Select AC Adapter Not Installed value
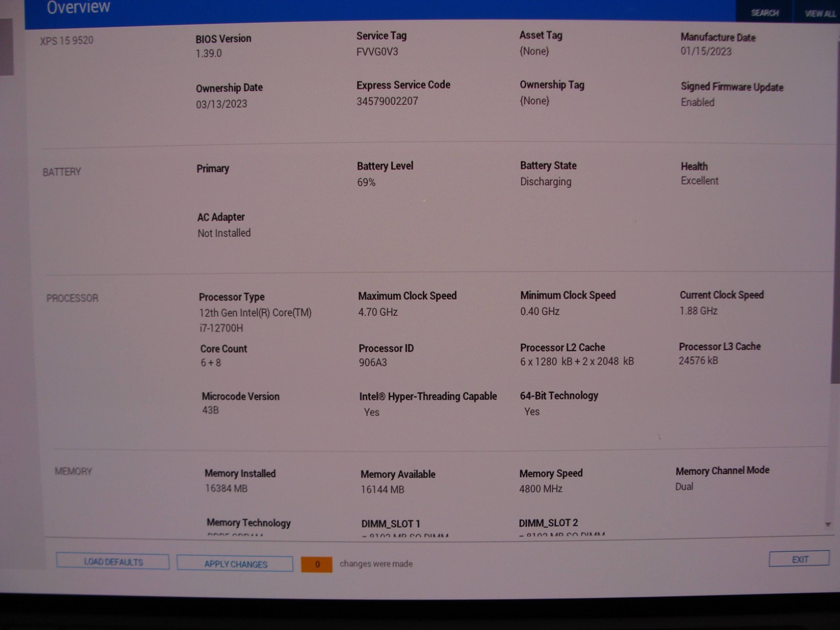 224,233
